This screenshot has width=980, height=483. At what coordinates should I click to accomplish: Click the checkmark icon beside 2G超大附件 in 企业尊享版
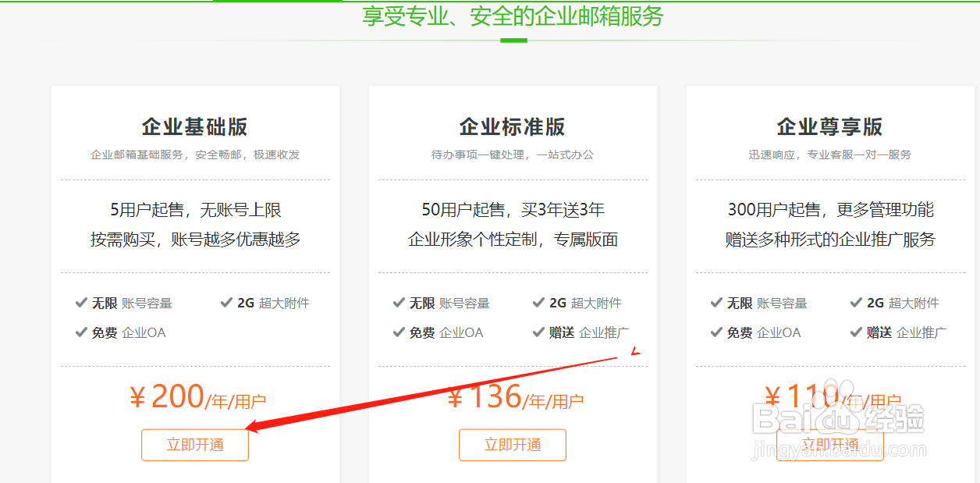tap(855, 303)
